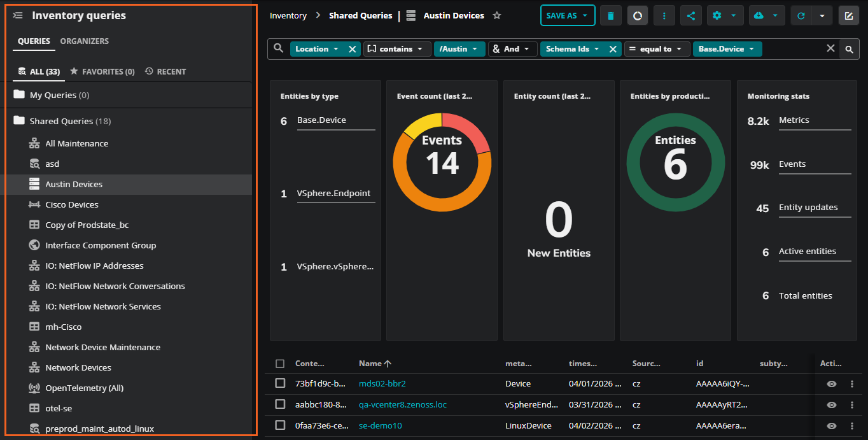
Task: Favorite Austin Devices with the star icon
Action: (497, 16)
